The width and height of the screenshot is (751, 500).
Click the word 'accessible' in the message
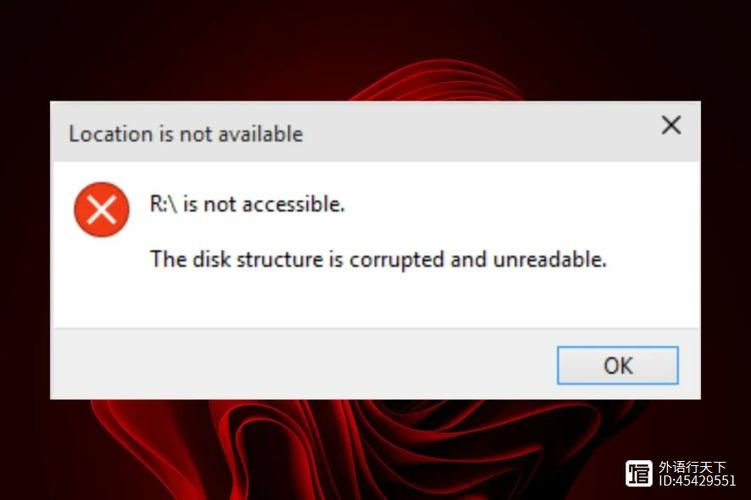click(x=291, y=205)
